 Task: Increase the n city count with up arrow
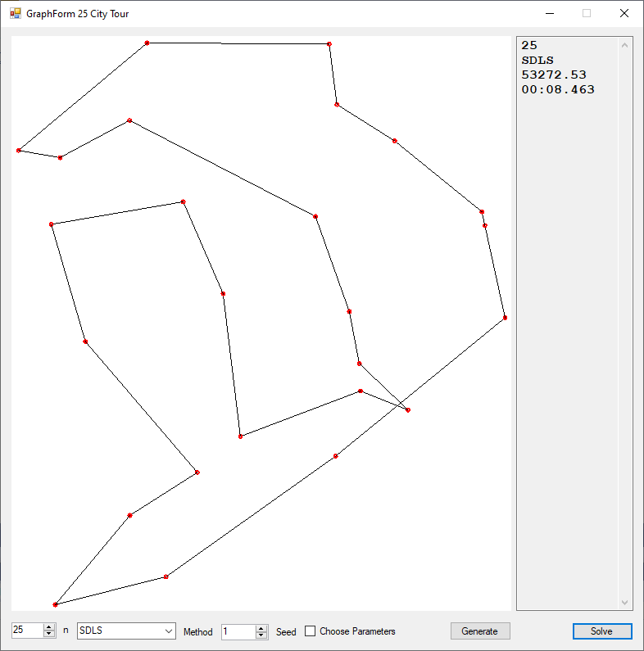coord(50,627)
